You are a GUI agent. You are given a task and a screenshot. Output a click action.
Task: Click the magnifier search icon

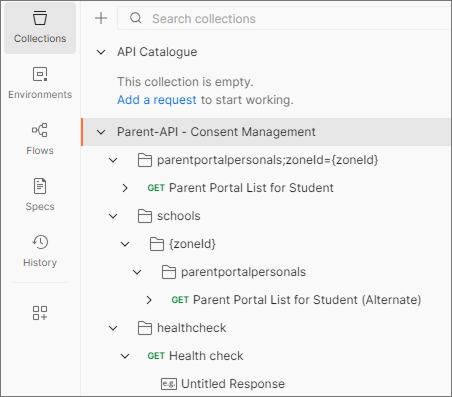click(136, 18)
